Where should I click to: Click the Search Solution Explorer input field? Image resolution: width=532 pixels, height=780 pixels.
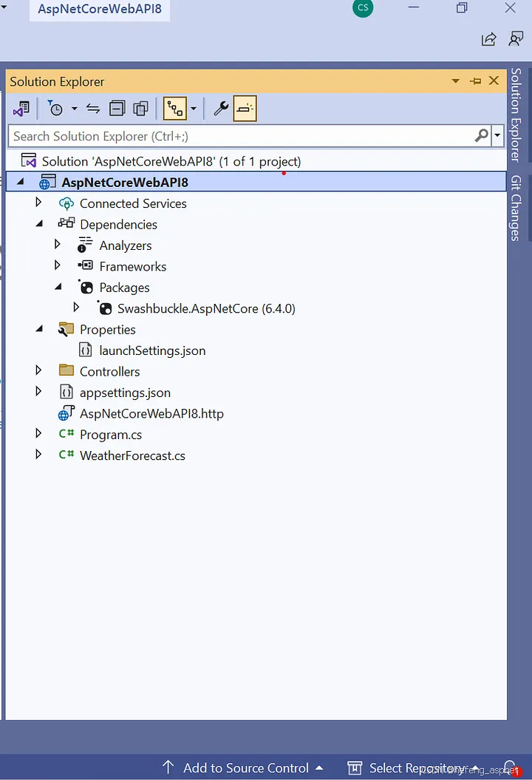tap(241, 136)
